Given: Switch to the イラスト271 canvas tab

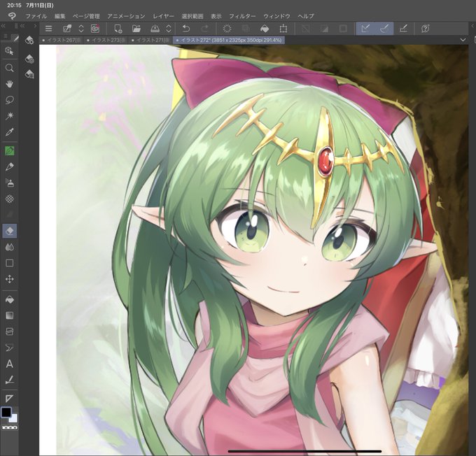Looking at the screenshot, I should 150,40.
